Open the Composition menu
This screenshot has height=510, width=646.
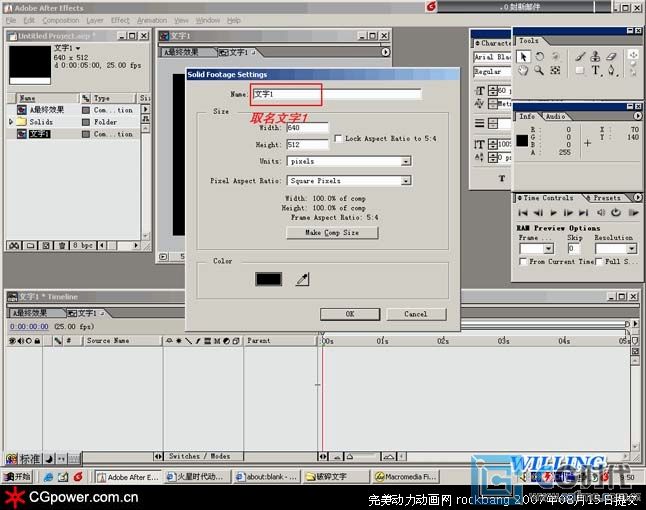tap(61, 20)
